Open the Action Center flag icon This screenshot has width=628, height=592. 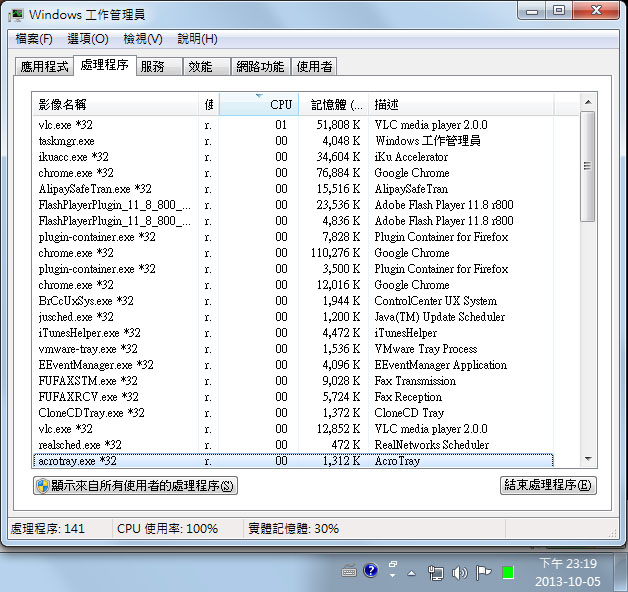(x=483, y=573)
